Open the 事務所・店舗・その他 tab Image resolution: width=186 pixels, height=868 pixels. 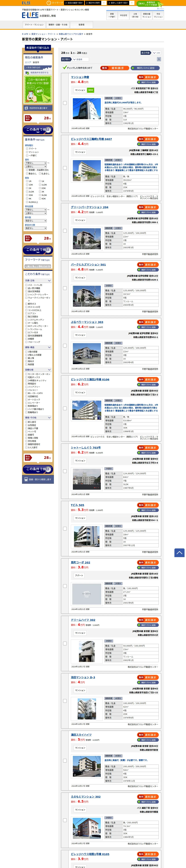tap(58, 25)
